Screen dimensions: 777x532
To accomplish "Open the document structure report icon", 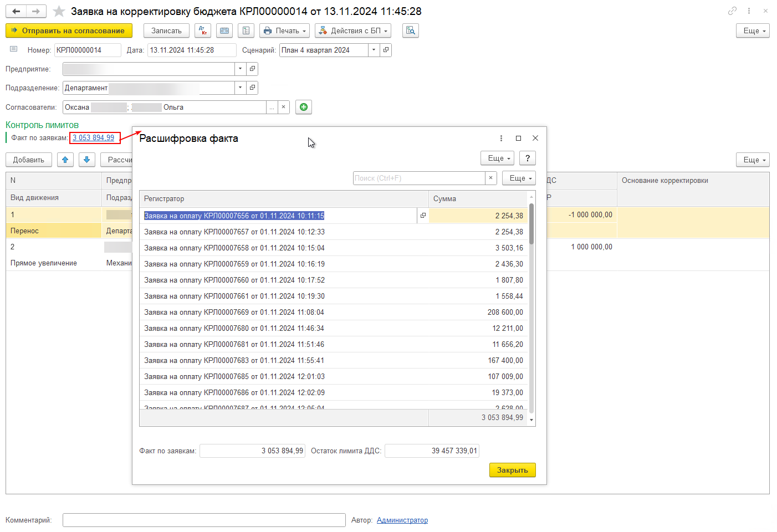I will [x=246, y=30].
